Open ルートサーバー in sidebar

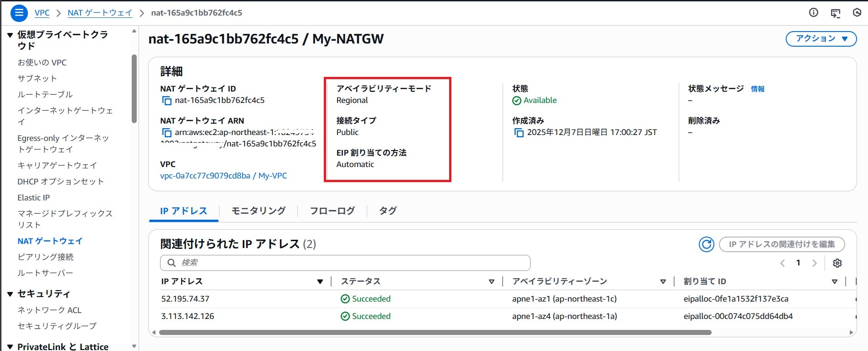[x=45, y=273]
